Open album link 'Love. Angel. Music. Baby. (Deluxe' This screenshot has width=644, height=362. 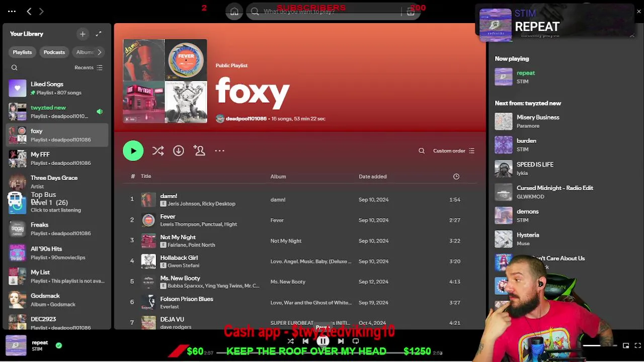[311, 261]
